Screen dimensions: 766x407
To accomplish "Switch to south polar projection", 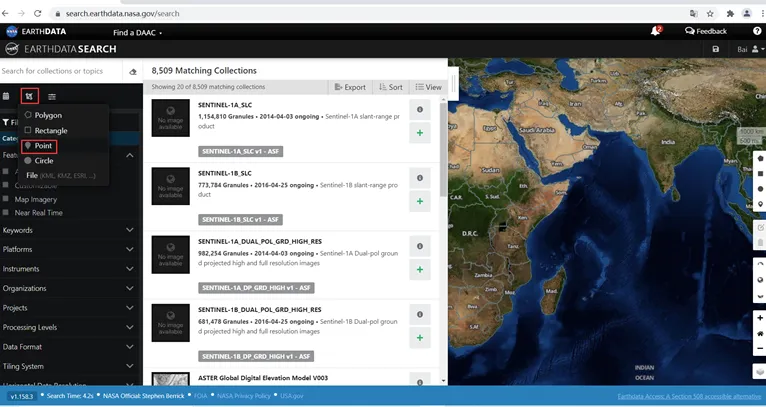I will [760, 296].
